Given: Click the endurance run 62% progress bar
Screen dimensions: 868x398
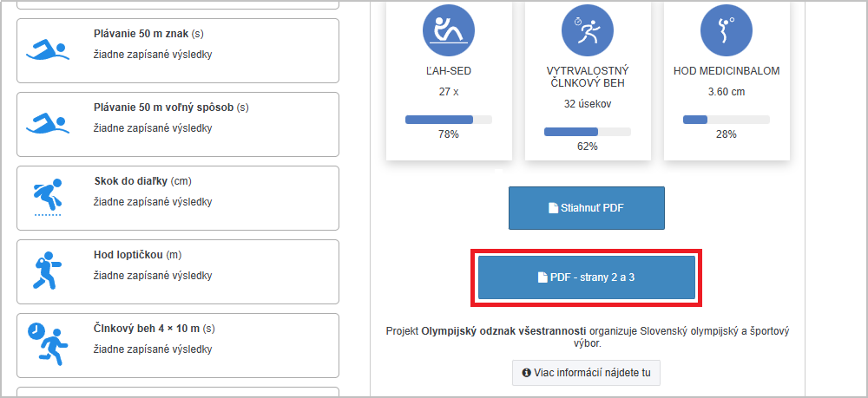Looking at the screenshot, I should [587, 132].
